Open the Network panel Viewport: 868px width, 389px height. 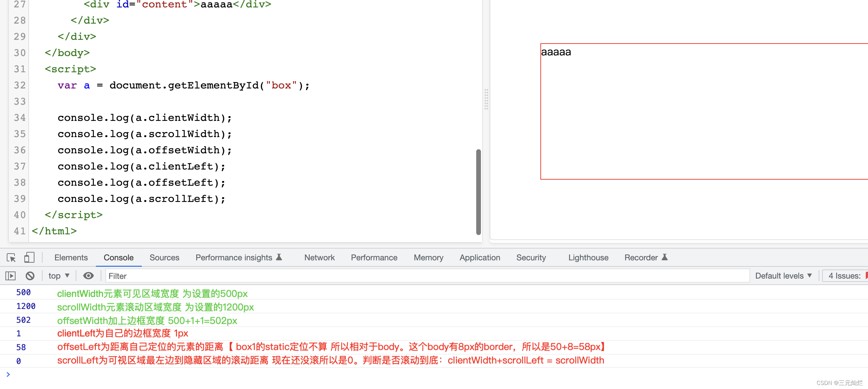tap(319, 257)
